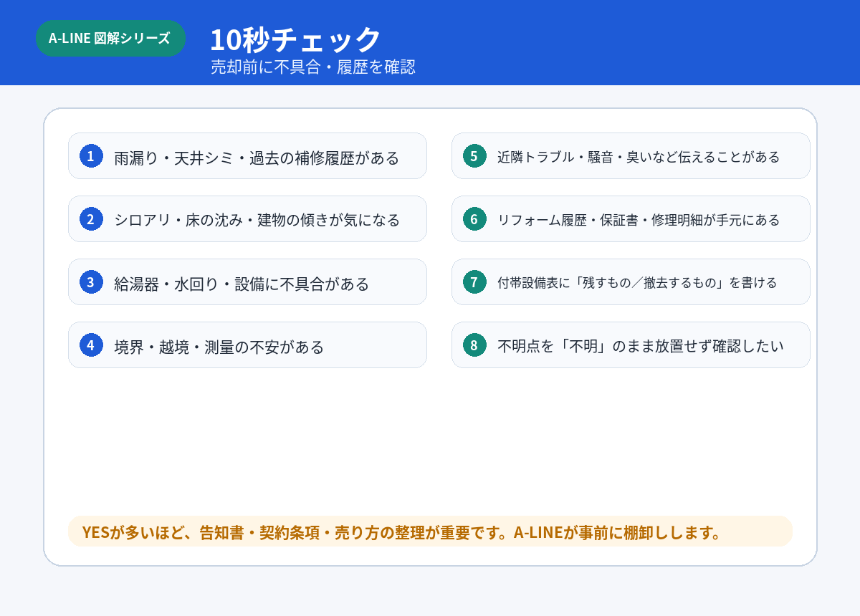860x616 pixels.
Task: Click the blue number 4 circle
Action: coord(91,345)
